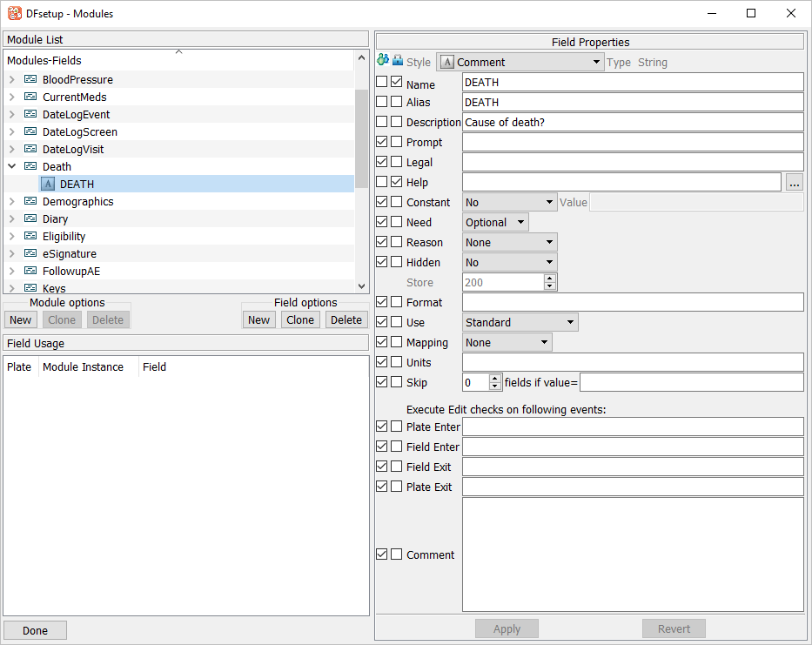
Task: Open the Need dropdown set to Optional
Action: (x=495, y=222)
